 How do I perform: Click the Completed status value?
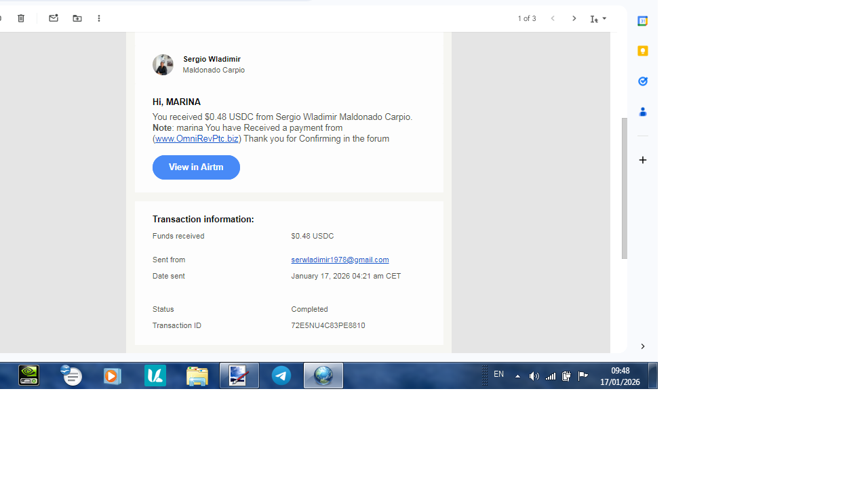click(x=309, y=309)
